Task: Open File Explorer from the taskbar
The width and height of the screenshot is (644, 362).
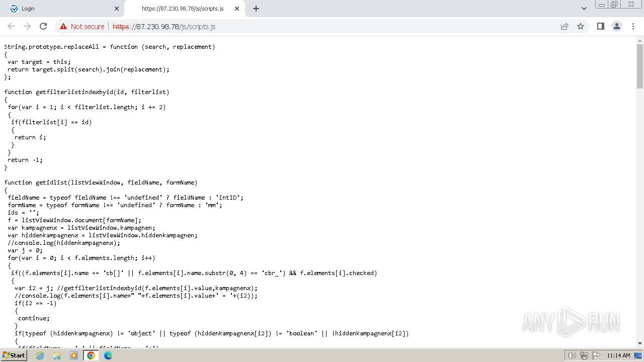Action: point(57,355)
